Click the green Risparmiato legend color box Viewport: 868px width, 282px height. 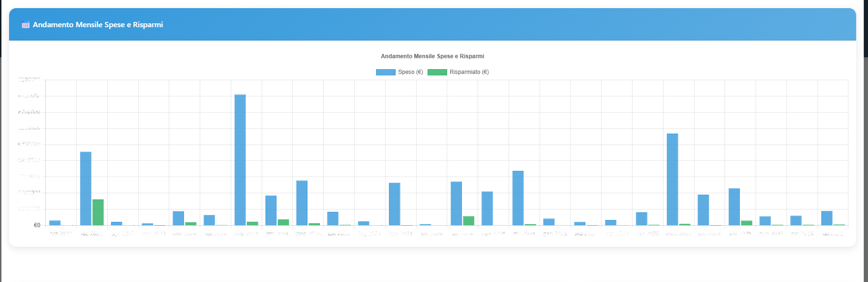coord(437,72)
